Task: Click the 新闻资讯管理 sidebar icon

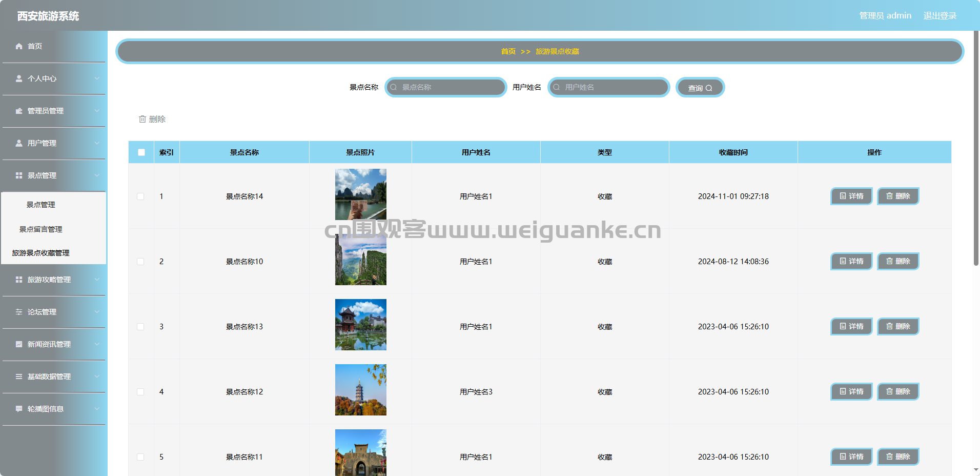Action: (x=19, y=344)
